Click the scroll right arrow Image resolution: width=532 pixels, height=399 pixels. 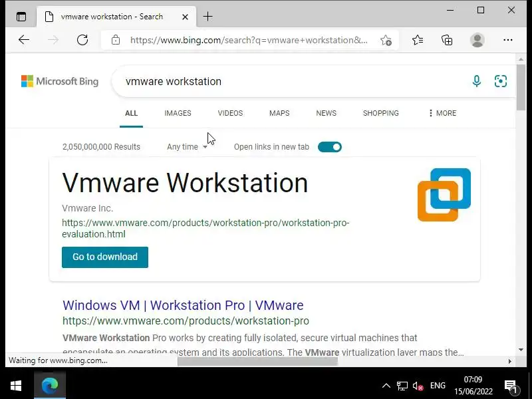(509, 362)
